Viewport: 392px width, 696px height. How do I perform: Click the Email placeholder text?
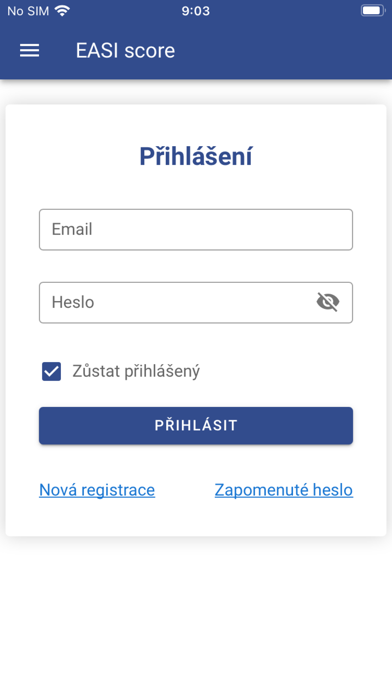(x=72, y=229)
